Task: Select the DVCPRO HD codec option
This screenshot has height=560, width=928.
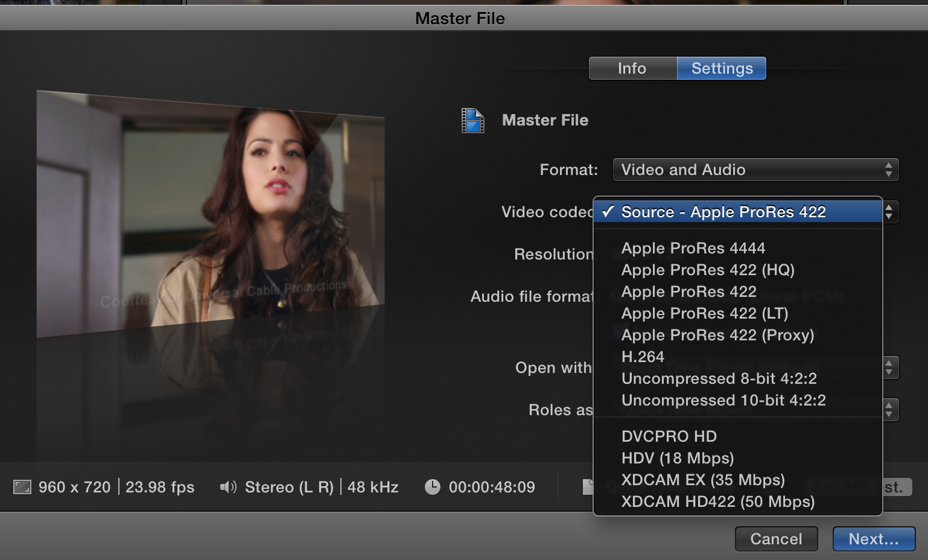Action: (669, 436)
